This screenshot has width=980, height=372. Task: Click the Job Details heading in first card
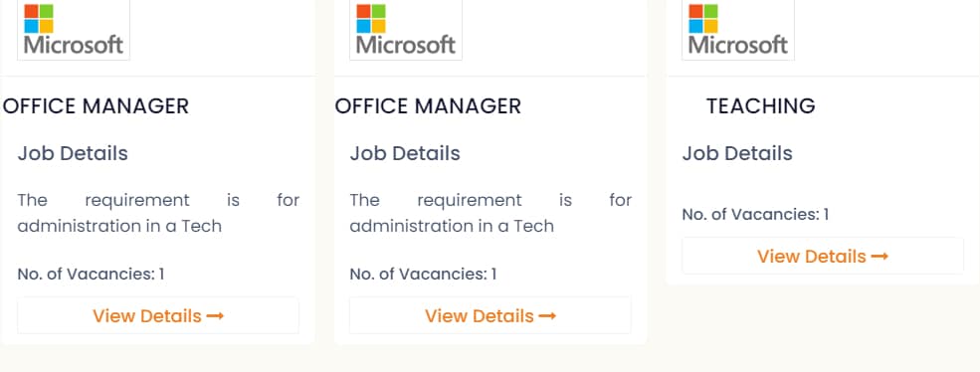(x=73, y=153)
